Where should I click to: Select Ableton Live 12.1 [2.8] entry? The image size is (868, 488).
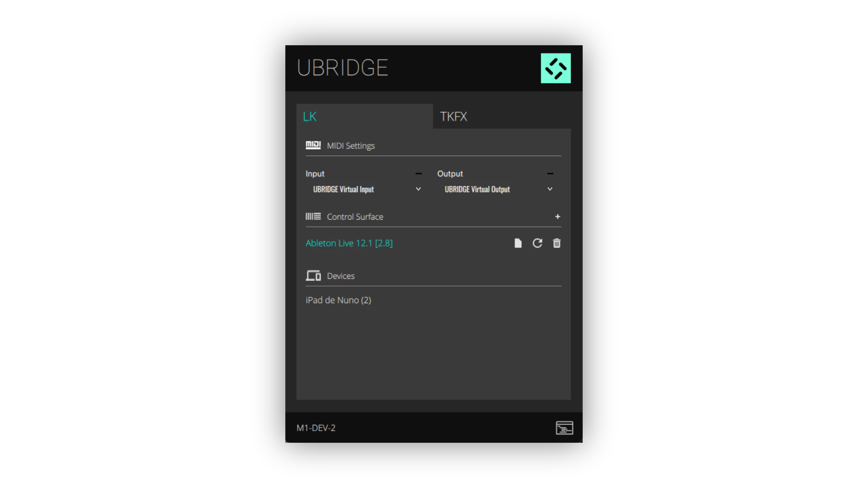349,243
